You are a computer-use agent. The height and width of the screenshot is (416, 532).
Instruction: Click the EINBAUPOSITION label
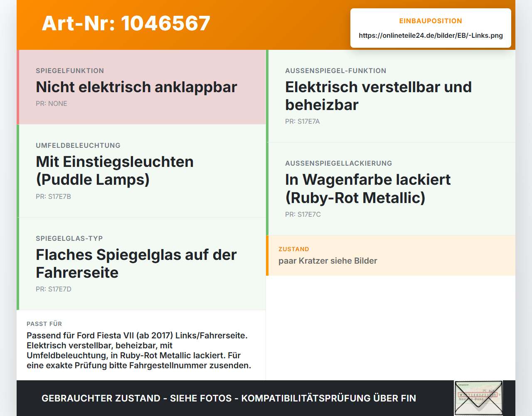click(x=431, y=21)
